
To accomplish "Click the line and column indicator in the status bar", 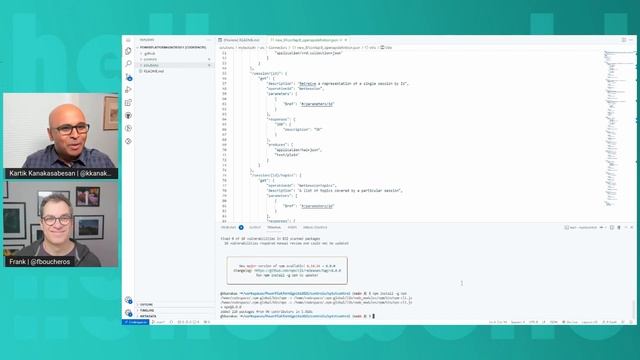I will [x=498, y=322].
